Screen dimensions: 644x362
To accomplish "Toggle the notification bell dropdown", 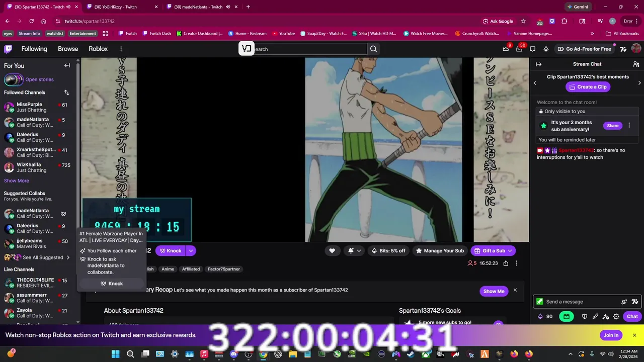I will click(354, 250).
